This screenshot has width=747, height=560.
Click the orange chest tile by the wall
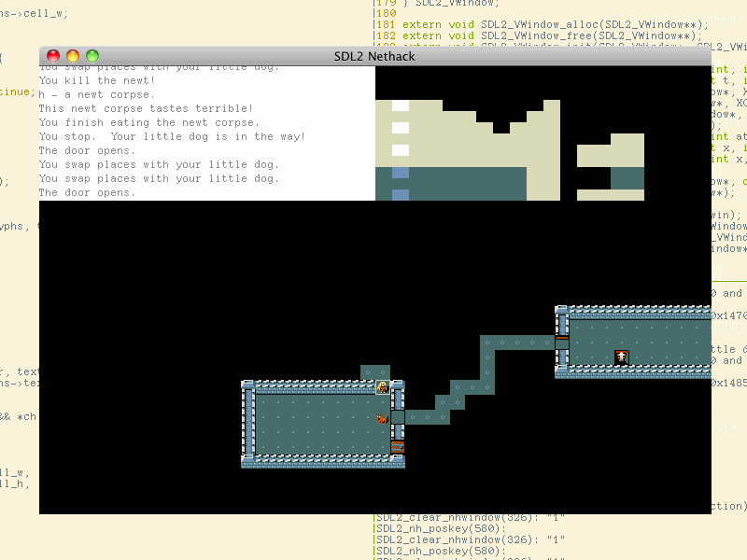pyautogui.click(x=398, y=447)
